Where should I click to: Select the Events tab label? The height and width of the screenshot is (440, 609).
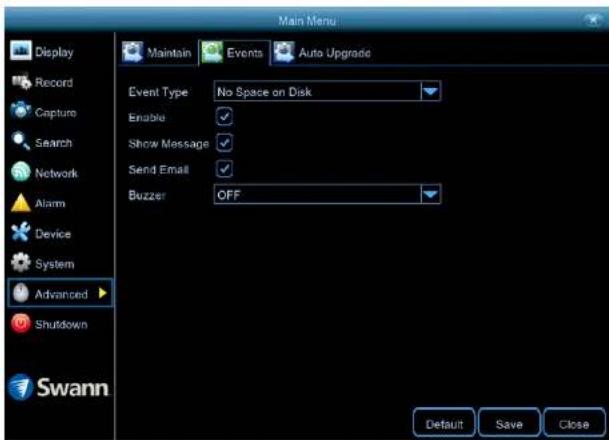245,52
